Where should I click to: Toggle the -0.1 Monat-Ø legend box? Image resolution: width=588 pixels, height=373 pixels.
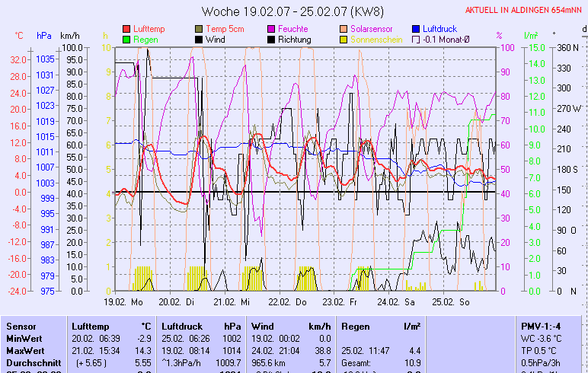[x=416, y=40]
